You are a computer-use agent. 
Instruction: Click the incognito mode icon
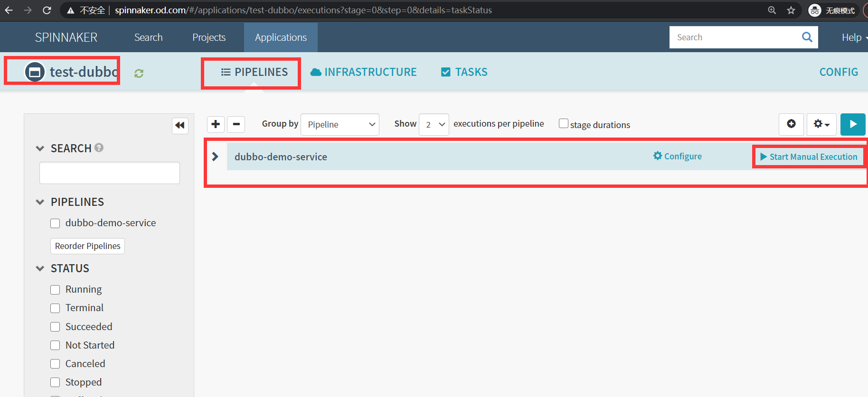(815, 10)
